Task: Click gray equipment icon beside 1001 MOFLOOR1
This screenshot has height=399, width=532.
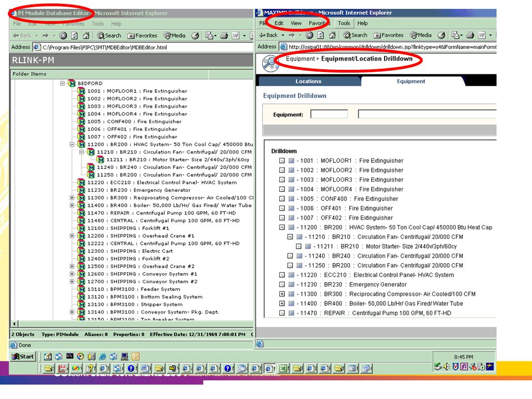Action: [291, 161]
